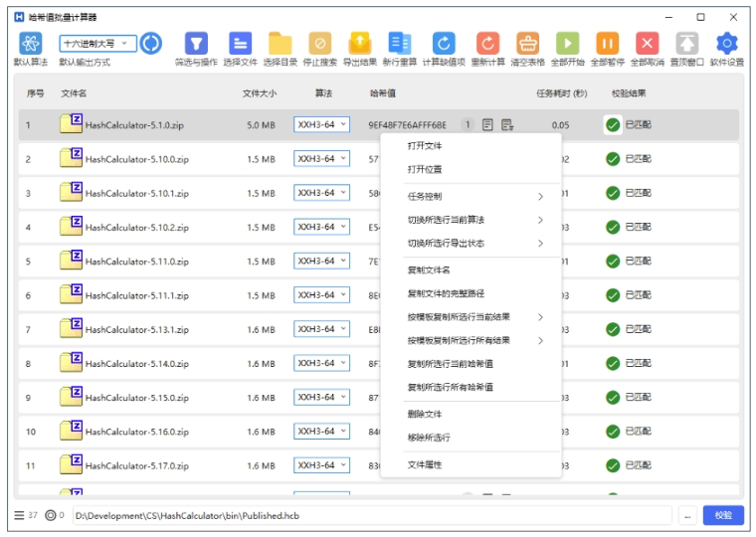
Task: Open XXH3-64 dropdown for HashCalculator-5.10.1.zip
Action: click(x=321, y=193)
